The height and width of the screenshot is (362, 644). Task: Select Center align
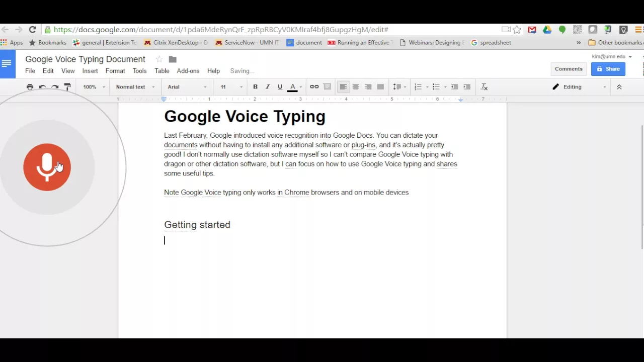click(356, 87)
